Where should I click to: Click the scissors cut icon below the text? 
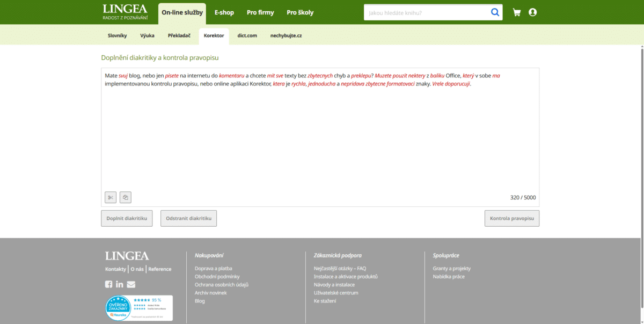pos(111,198)
